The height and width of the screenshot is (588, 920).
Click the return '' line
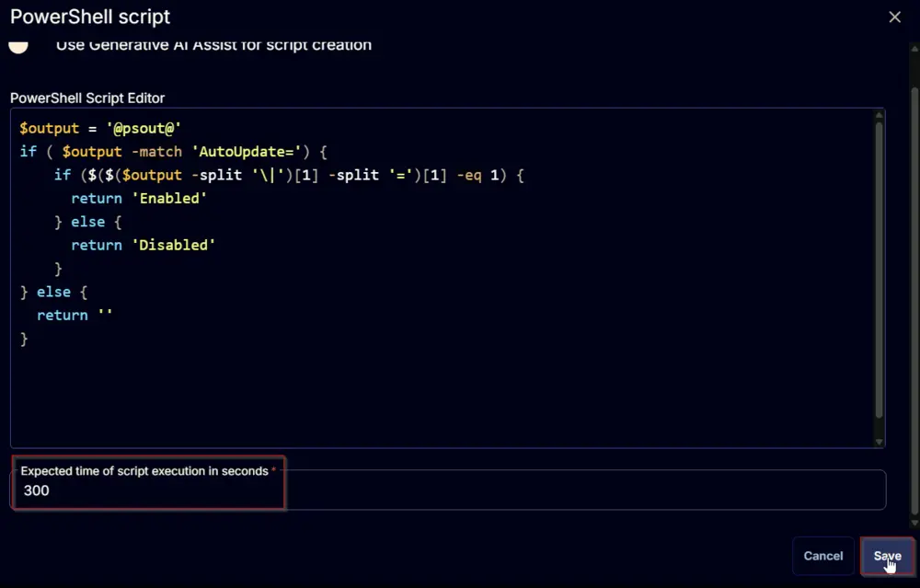tap(75, 315)
